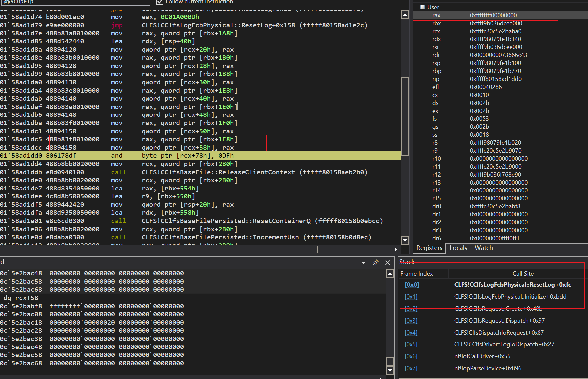Click memory row 5e2bac18 containing 00000020

coord(92,323)
